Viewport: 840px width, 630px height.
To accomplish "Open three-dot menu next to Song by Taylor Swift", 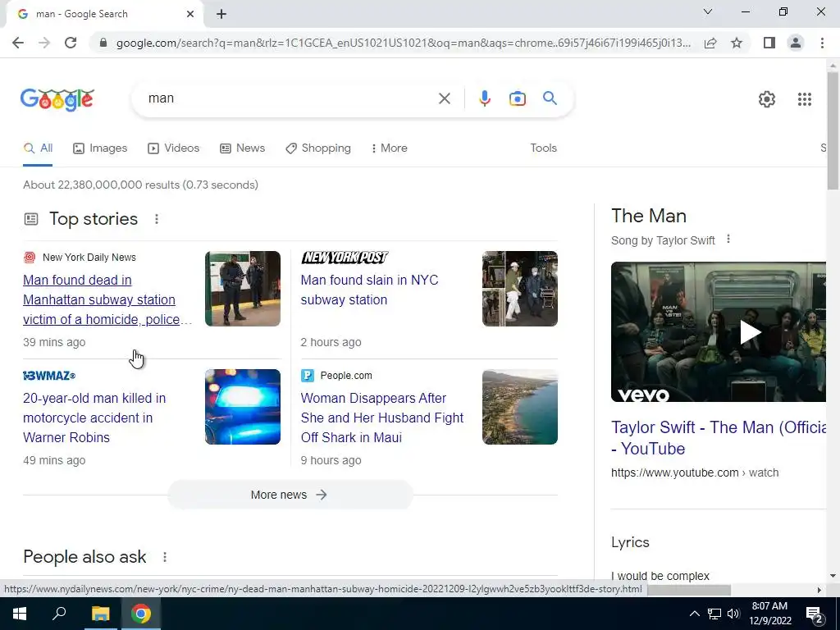I will pos(728,239).
